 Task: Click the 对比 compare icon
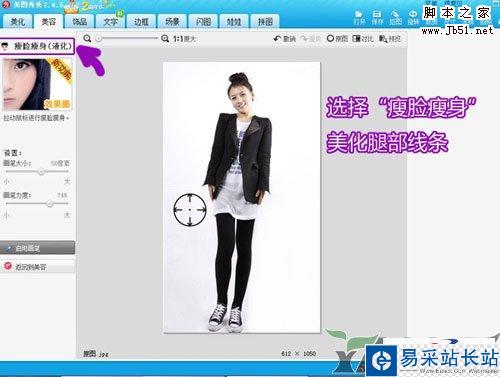(x=363, y=39)
